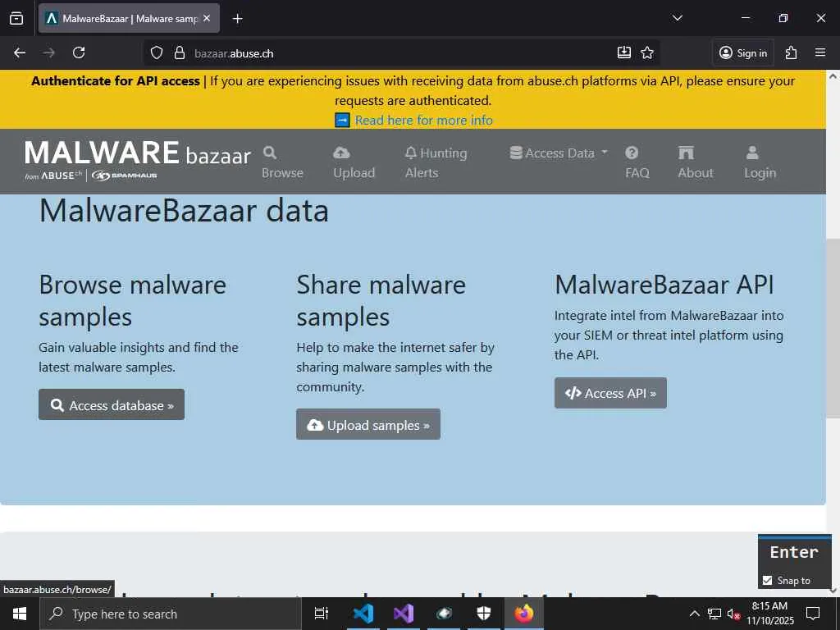Sign in to Firefox account

(743, 52)
